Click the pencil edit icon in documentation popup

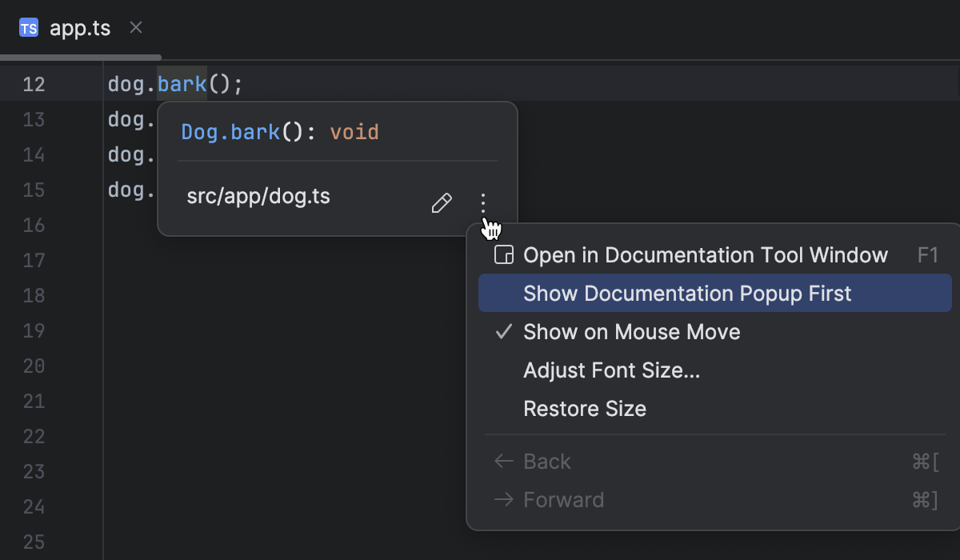click(442, 203)
